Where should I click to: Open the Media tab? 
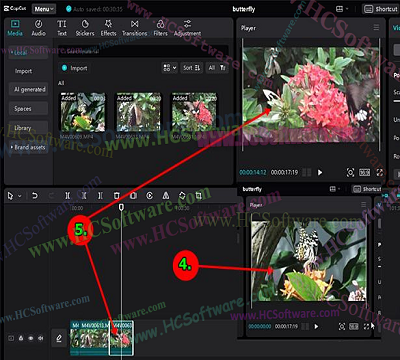point(15,28)
